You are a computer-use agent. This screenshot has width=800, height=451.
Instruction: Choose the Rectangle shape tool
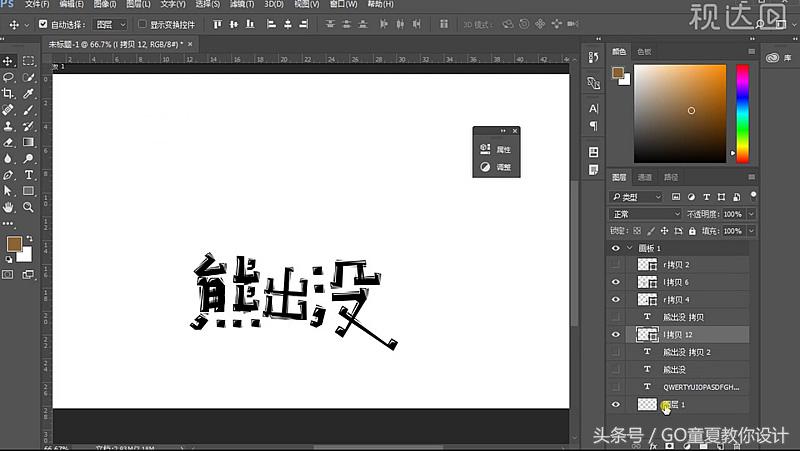(29, 191)
